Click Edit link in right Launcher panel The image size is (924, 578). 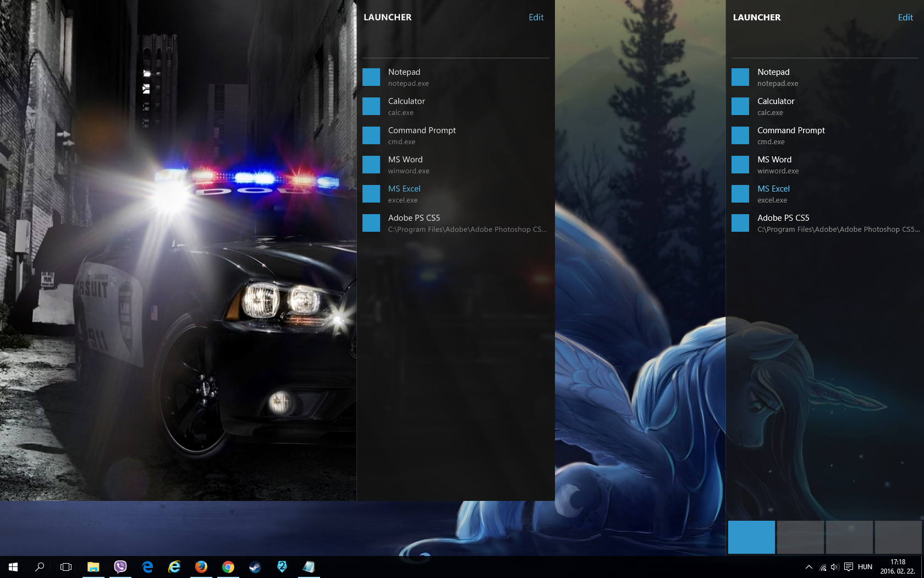click(x=905, y=18)
